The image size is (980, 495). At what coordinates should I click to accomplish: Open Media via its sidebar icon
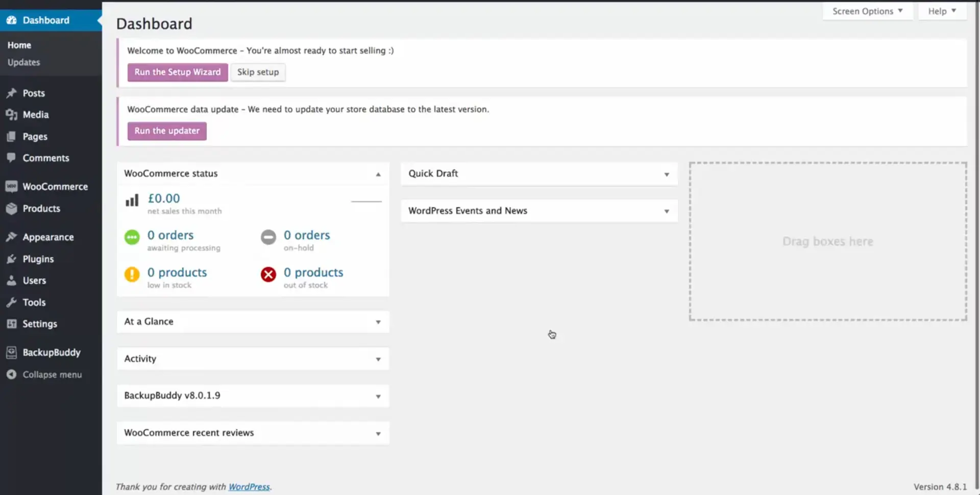pos(12,114)
